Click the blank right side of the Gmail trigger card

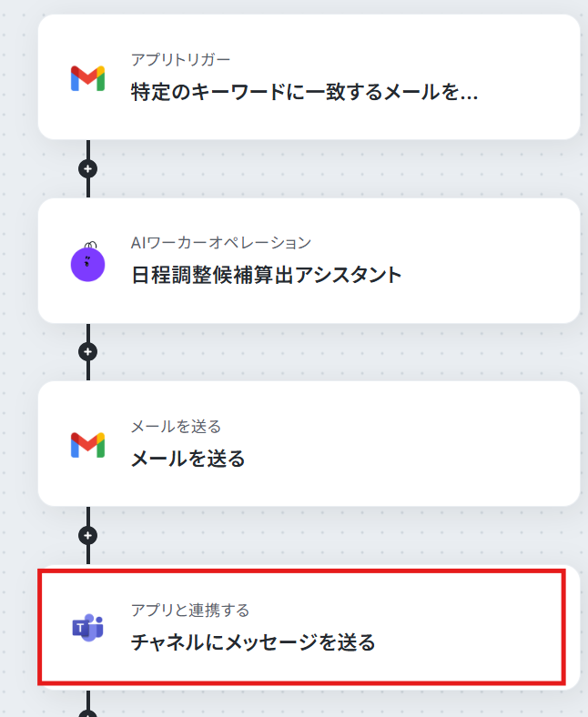528,77
